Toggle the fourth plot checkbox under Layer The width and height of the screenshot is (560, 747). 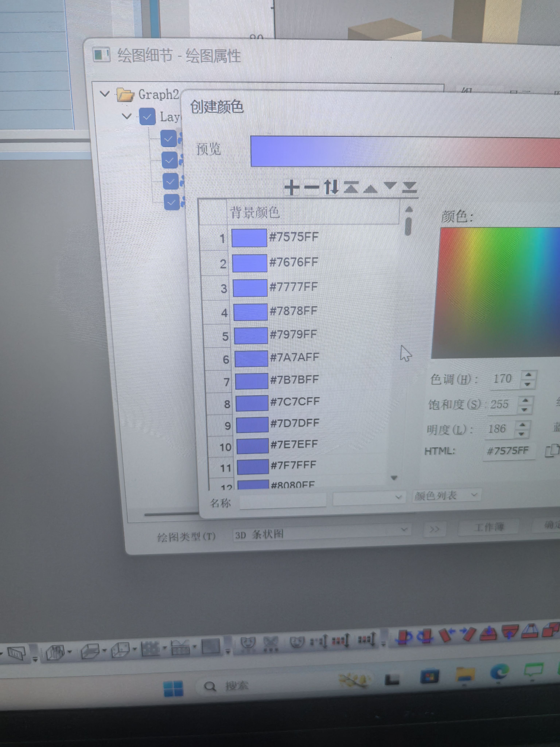pos(172,202)
